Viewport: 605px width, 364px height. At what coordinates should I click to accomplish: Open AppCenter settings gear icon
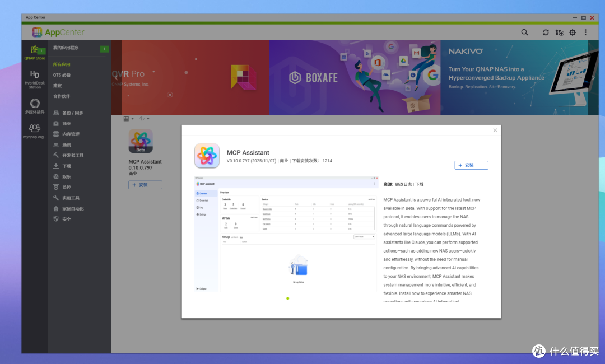[573, 32]
